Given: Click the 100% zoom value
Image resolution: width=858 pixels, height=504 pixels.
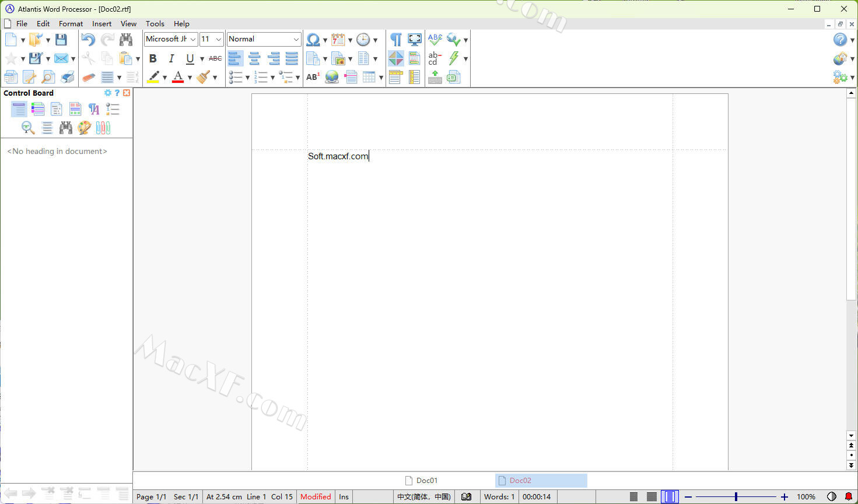Looking at the screenshot, I should (806, 497).
